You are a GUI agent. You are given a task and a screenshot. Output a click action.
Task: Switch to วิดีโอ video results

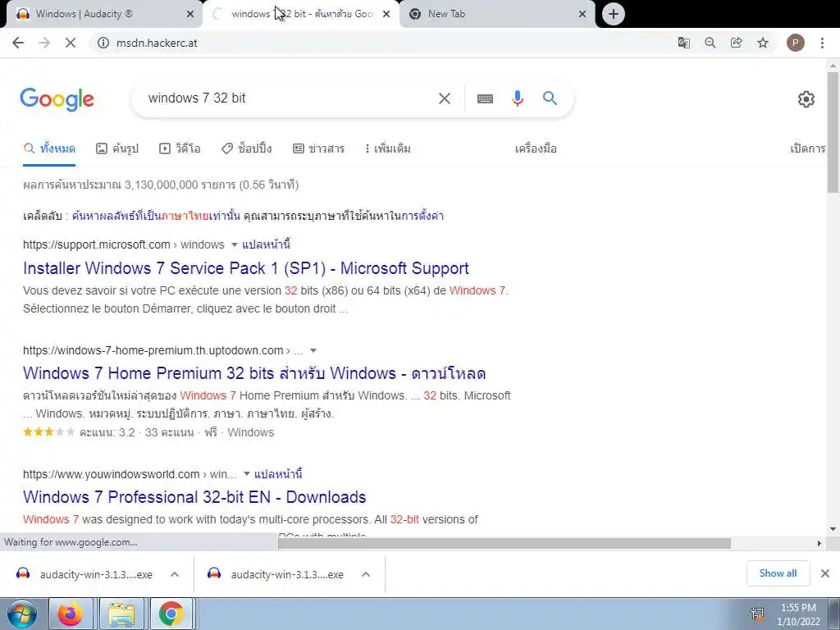pos(180,148)
